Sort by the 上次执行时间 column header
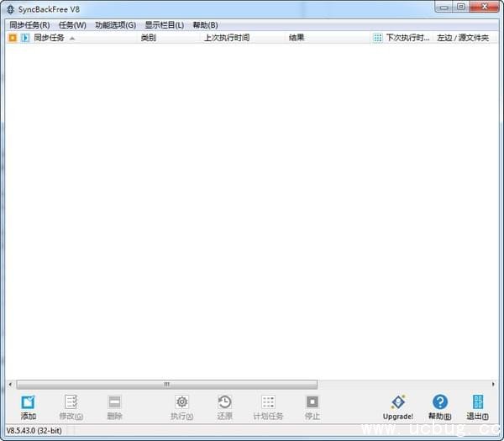504x441 pixels. tap(227, 38)
